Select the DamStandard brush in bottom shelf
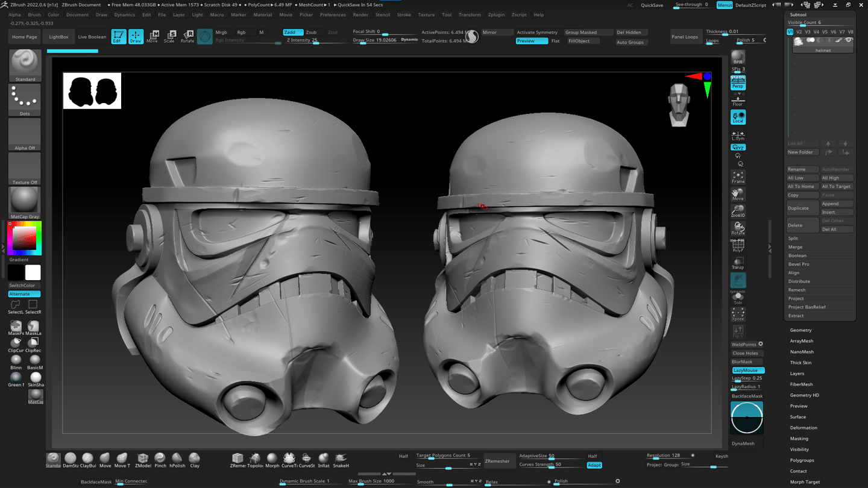The height and width of the screenshot is (488, 868). 71,460
